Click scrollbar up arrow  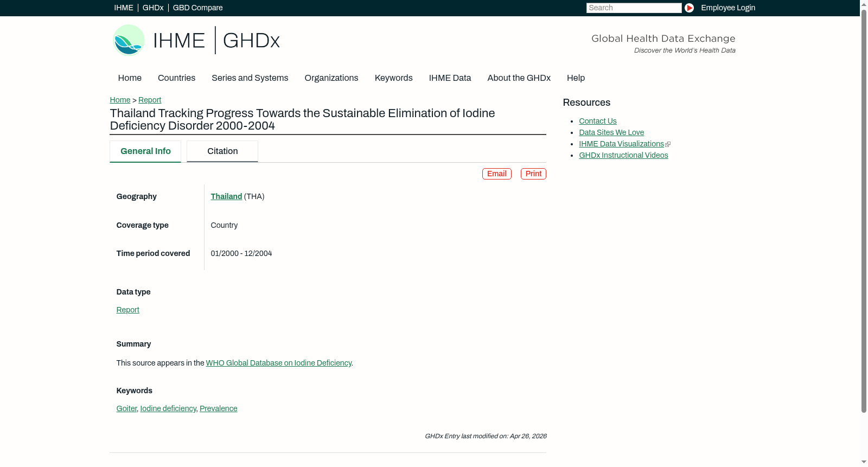click(x=864, y=4)
